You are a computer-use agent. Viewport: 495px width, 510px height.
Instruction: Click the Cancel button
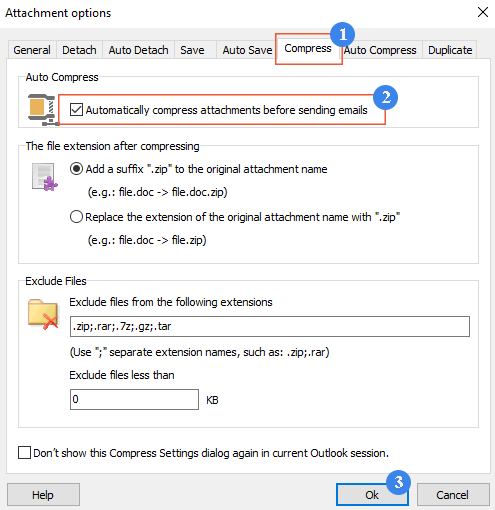click(453, 495)
